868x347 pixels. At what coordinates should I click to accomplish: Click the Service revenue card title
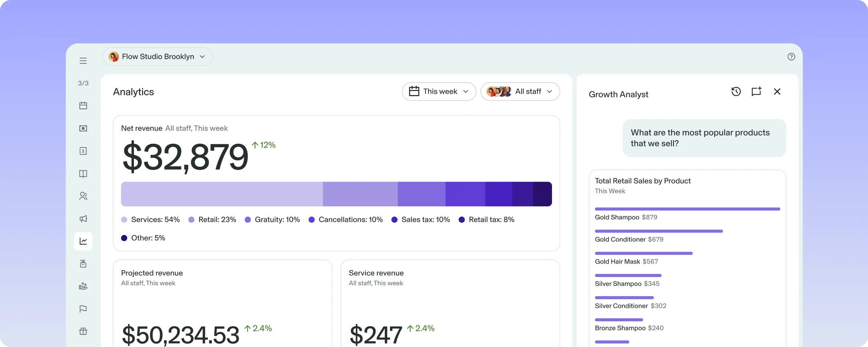click(x=376, y=273)
